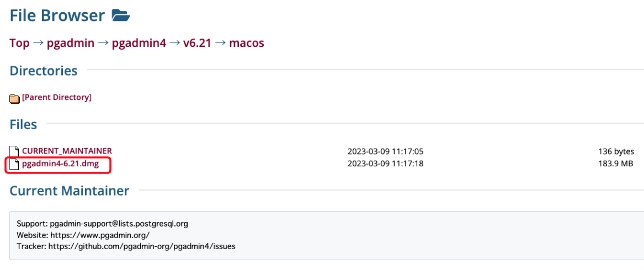Click the Parent Directory folder icon
This screenshot has width=644, height=269.
point(14,98)
